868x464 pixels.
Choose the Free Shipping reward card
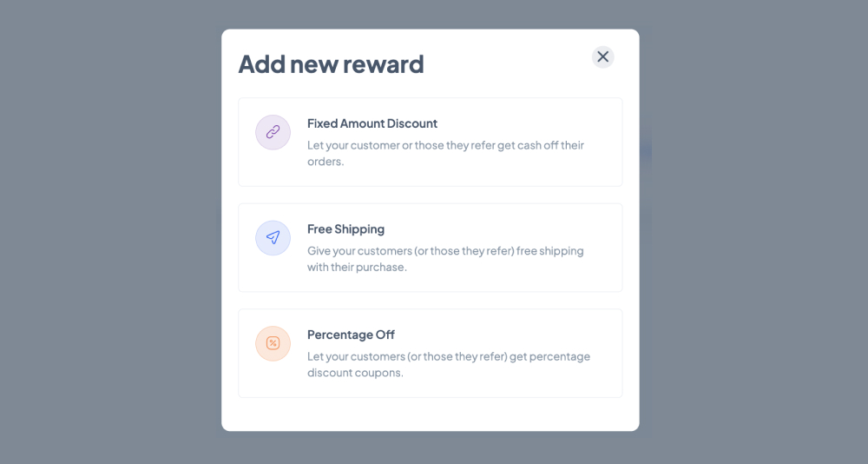431,248
